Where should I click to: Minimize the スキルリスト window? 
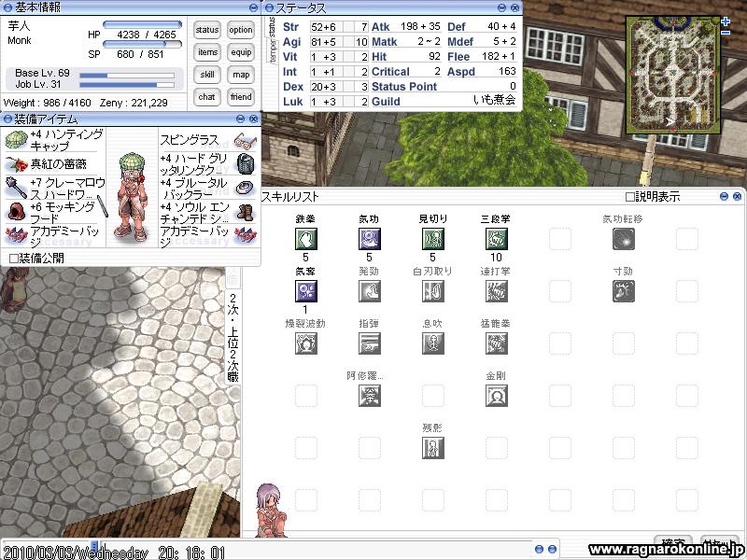pos(725,196)
